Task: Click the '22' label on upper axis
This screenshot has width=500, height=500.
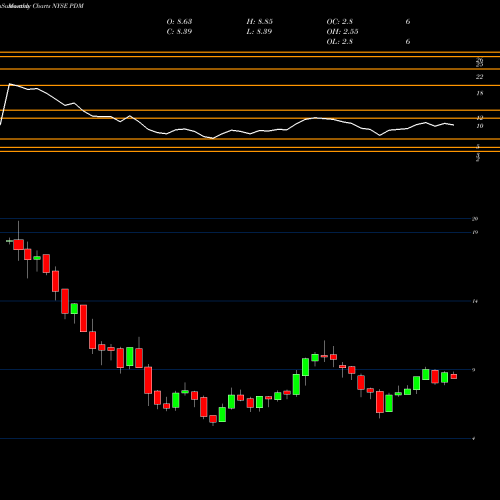Action: 479,77
